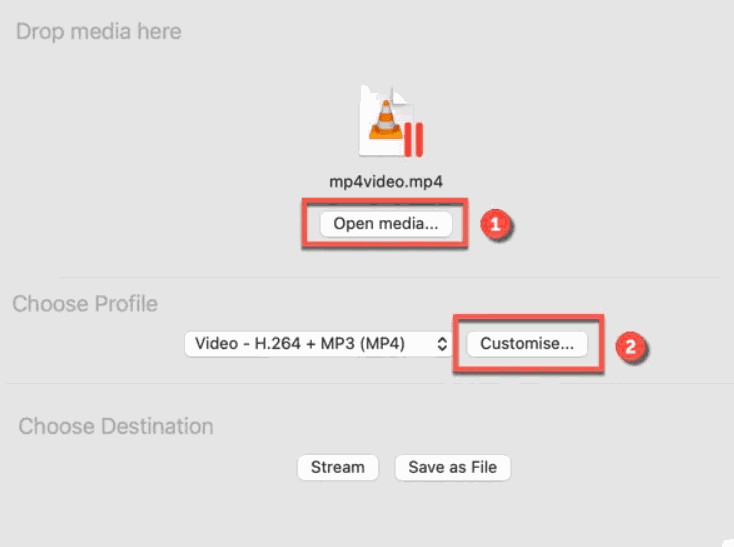Viewport: 734px width, 547px height.
Task: Click the Drop media here heading
Action: [x=99, y=32]
